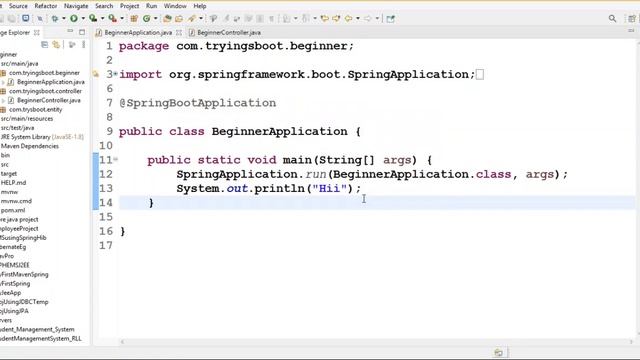The image size is (640, 360).
Task: Click the Pin Editor icon
Action: click(x=391, y=18)
